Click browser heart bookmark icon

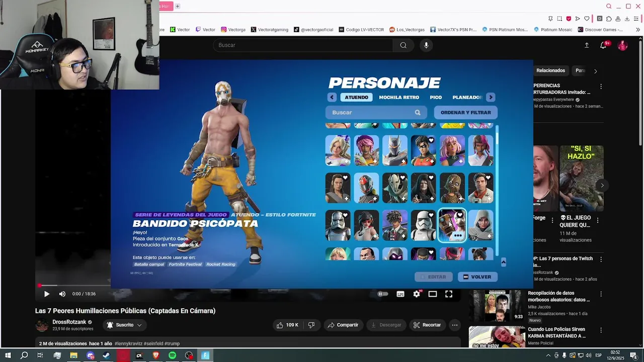pos(587,19)
